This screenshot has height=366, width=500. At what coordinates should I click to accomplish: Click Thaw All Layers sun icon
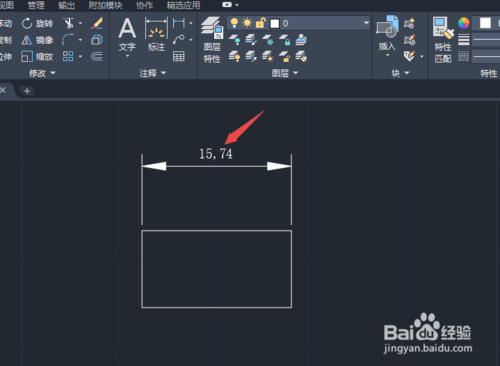tap(268, 56)
